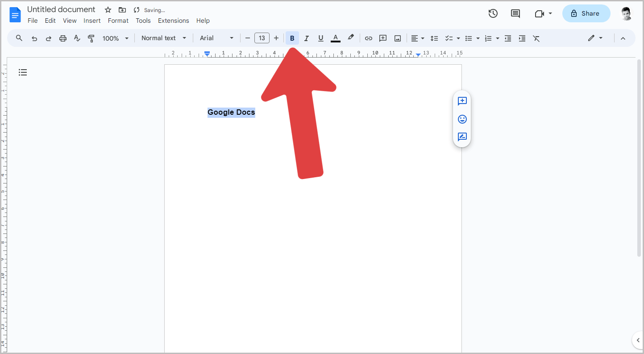
Task: Open the Format menu
Action: [x=118, y=21]
